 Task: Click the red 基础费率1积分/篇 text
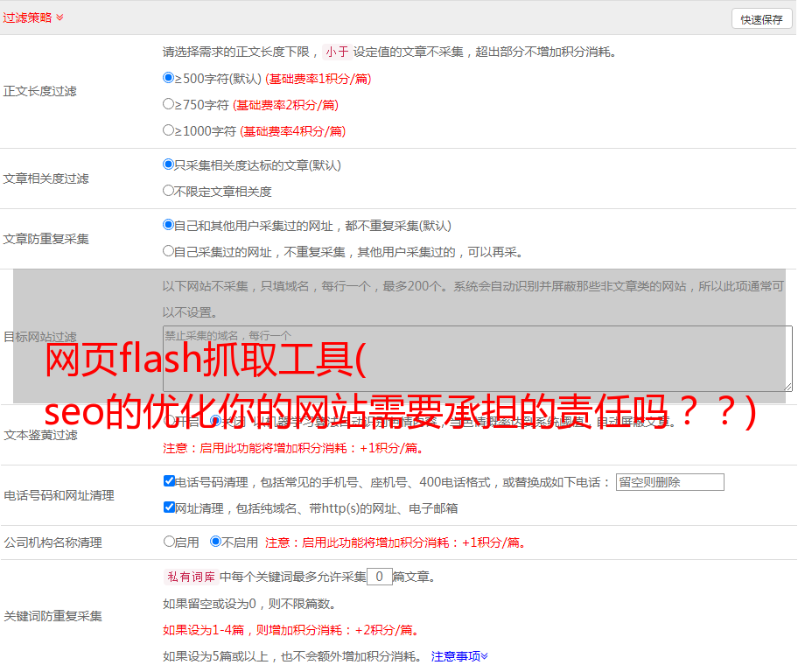point(318,79)
